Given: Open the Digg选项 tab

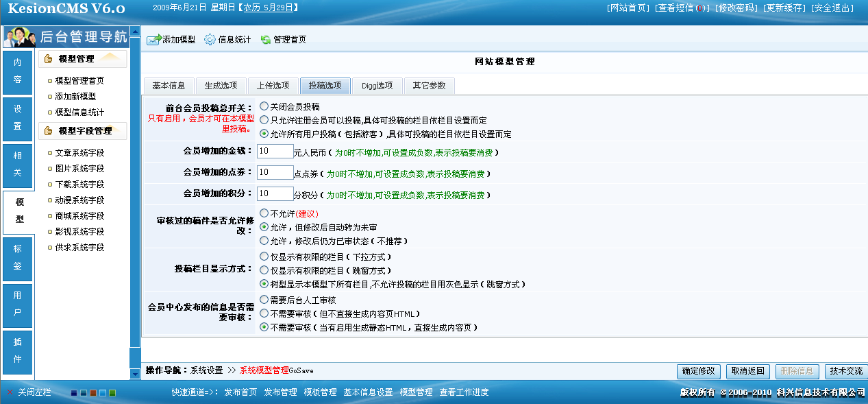Looking at the screenshot, I should pyautogui.click(x=379, y=86).
